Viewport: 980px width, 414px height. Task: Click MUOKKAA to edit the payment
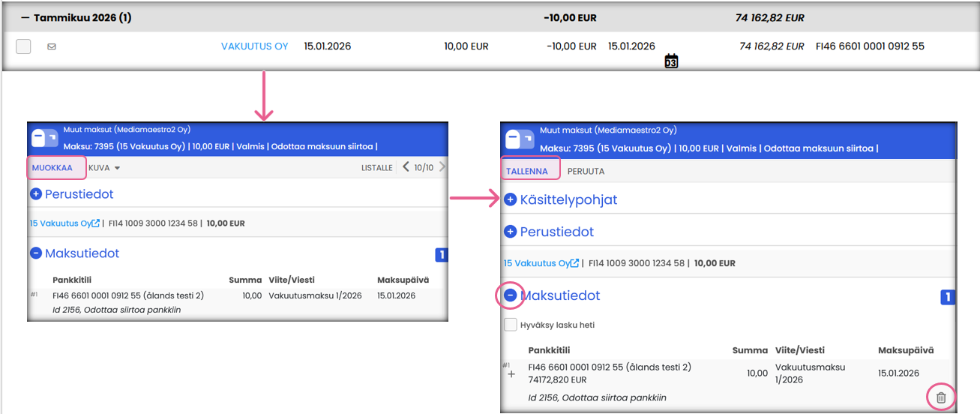tap(52, 168)
